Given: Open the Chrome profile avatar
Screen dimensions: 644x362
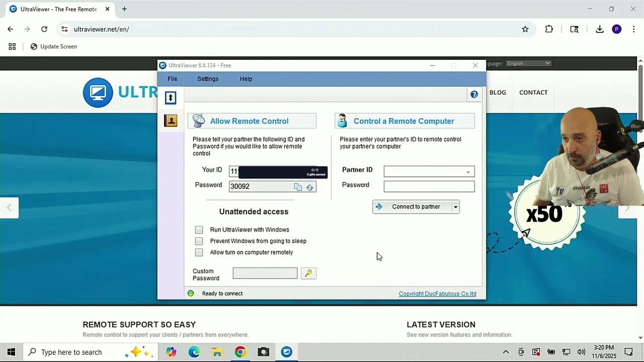Looking at the screenshot, I should pos(617,29).
